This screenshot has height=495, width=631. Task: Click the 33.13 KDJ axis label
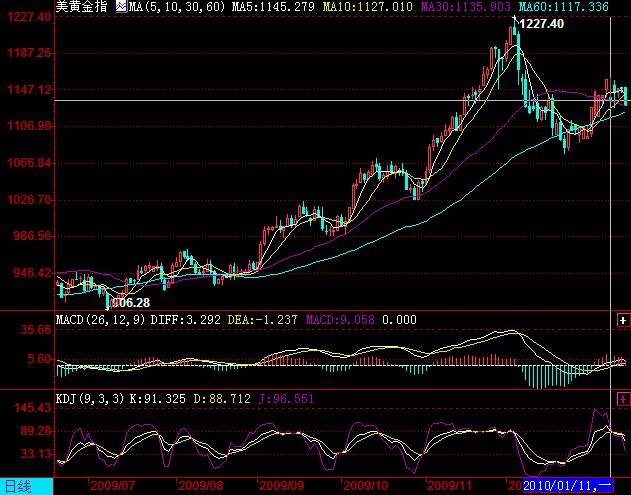coord(36,454)
